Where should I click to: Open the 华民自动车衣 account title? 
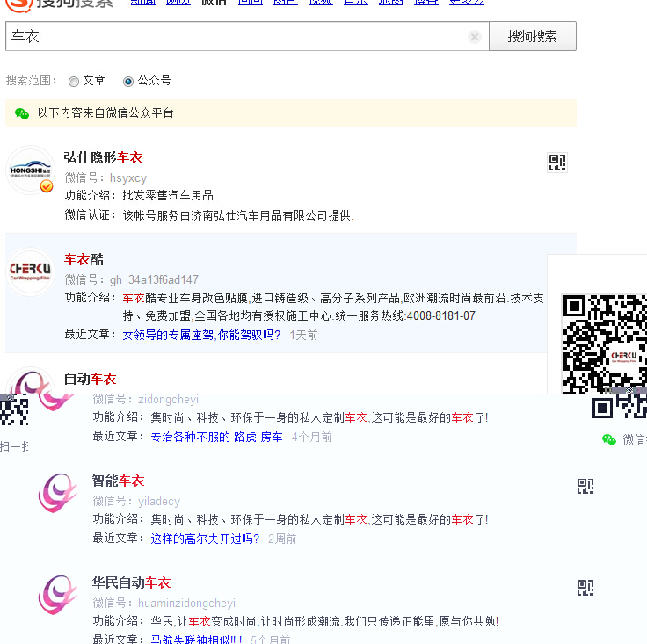[x=131, y=582]
